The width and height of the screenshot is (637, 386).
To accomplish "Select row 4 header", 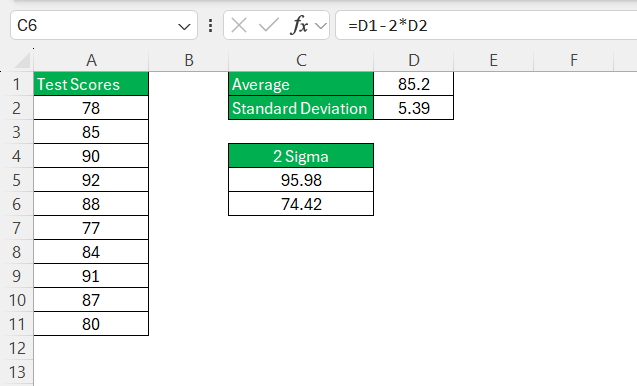I will (x=16, y=156).
